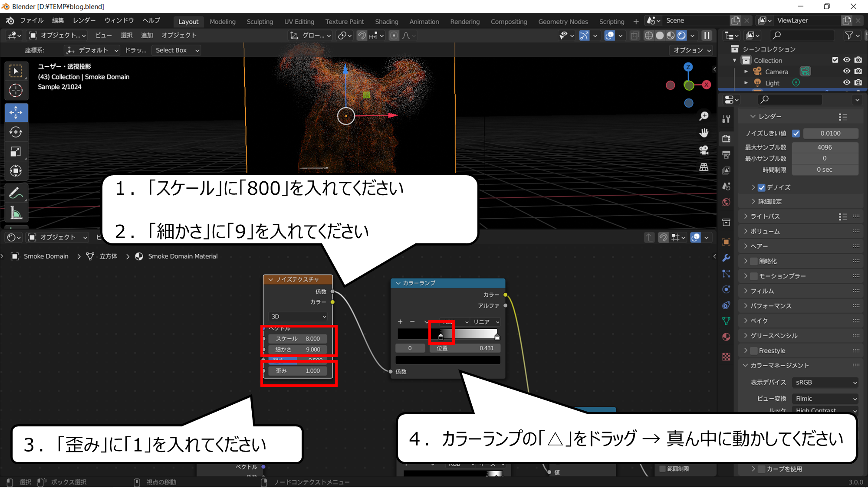Click the pan view hand icon
This screenshot has width=868, height=488.
coord(704,133)
